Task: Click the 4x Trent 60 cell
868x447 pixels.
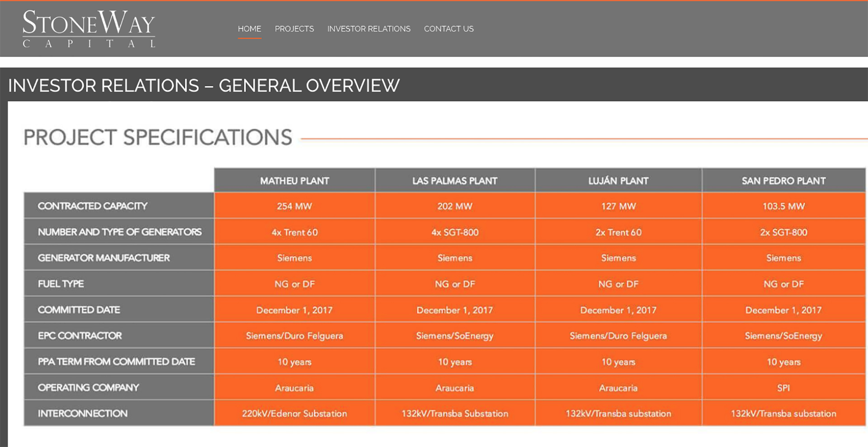Action: click(295, 232)
